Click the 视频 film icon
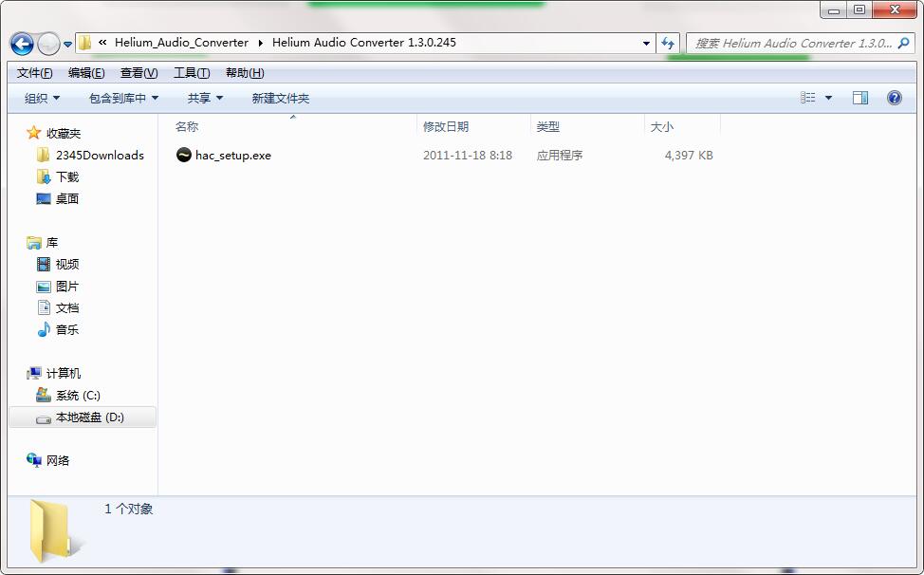Screen dimensions: 924x575 tap(44, 265)
